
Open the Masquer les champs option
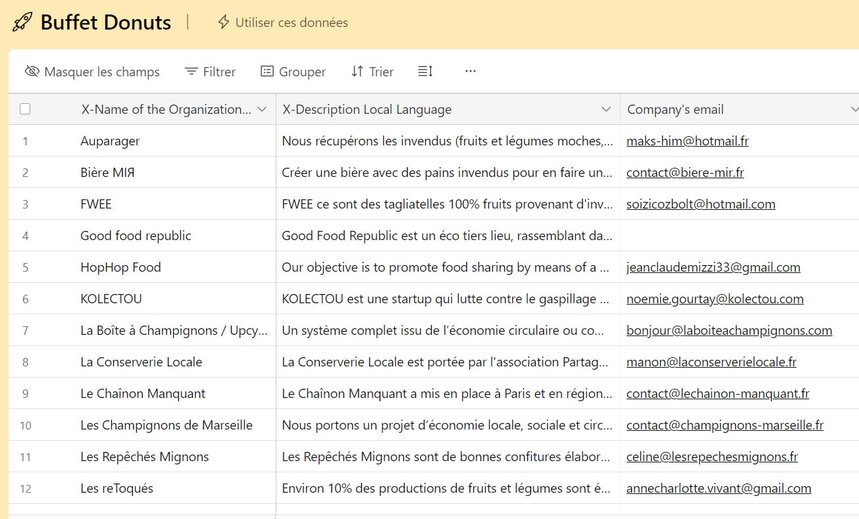[x=92, y=72]
